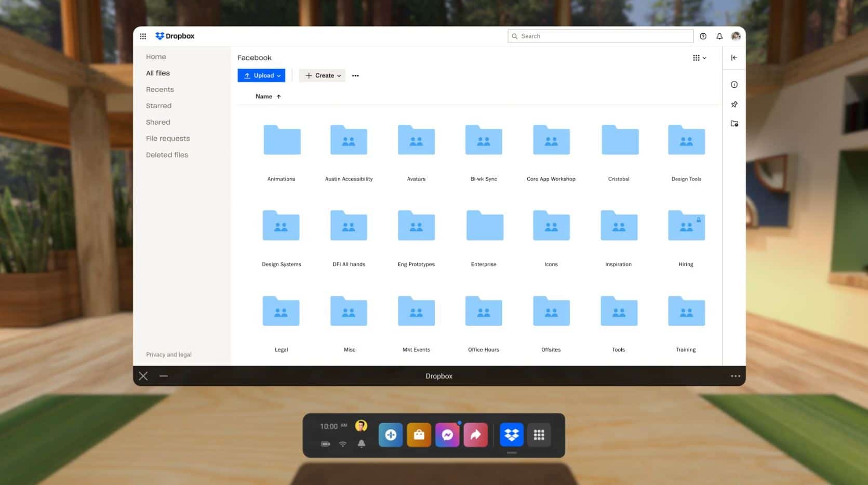Screen dimensions: 868x485
Task: Check notifications via the bell icon
Action: tap(719, 36)
